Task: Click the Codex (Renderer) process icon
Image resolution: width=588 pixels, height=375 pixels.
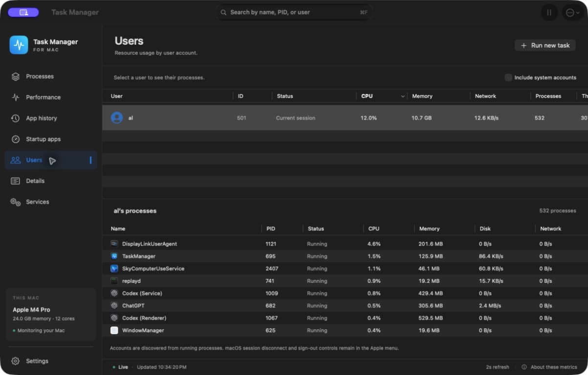Action: (x=114, y=318)
